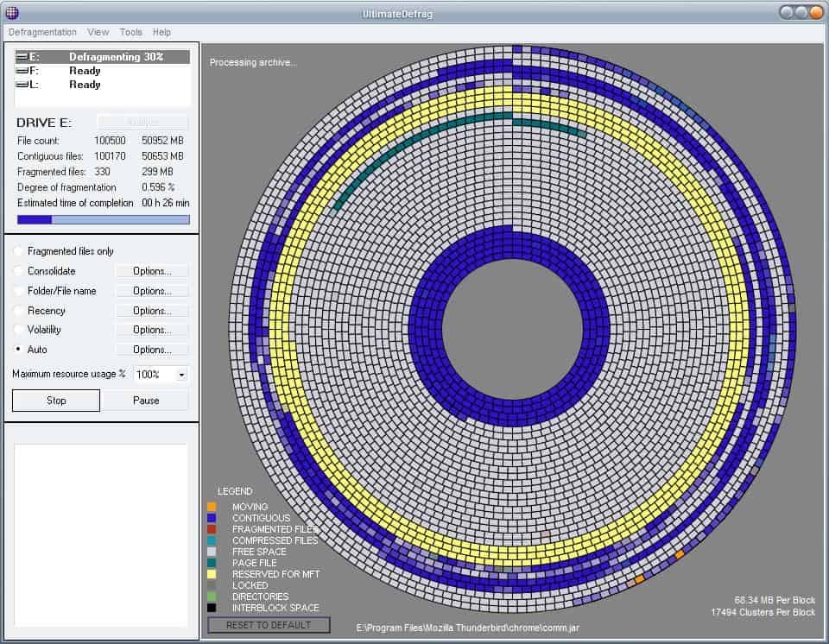Click degree of fragmentation value 0.596 %
Viewport: 829px width, 644px height.
coord(158,187)
